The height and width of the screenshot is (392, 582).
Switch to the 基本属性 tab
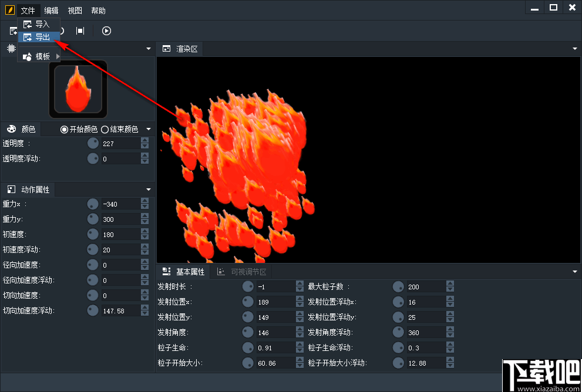pyautogui.click(x=184, y=272)
